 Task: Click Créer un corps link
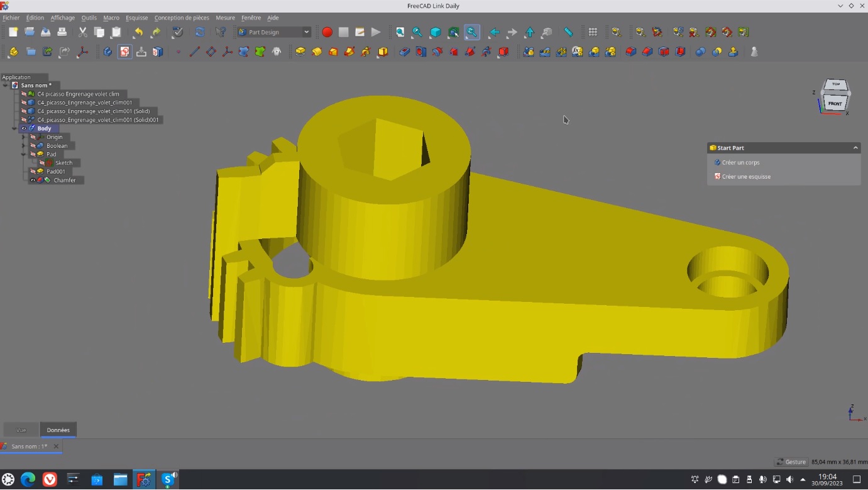coord(740,162)
